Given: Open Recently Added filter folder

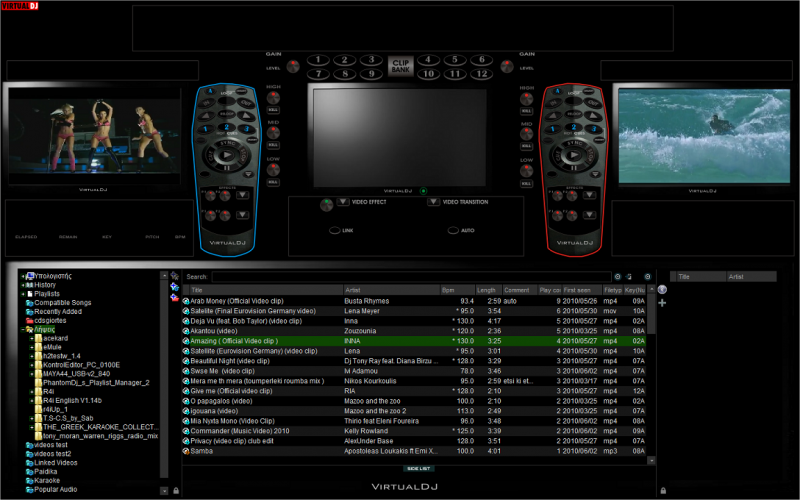Looking at the screenshot, I should (x=54, y=312).
